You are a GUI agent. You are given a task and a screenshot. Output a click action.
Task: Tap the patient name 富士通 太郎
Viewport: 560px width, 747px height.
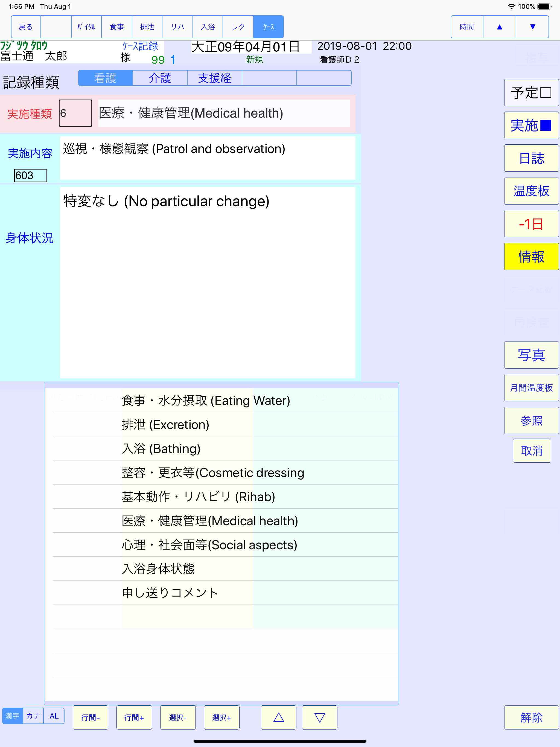[34, 56]
